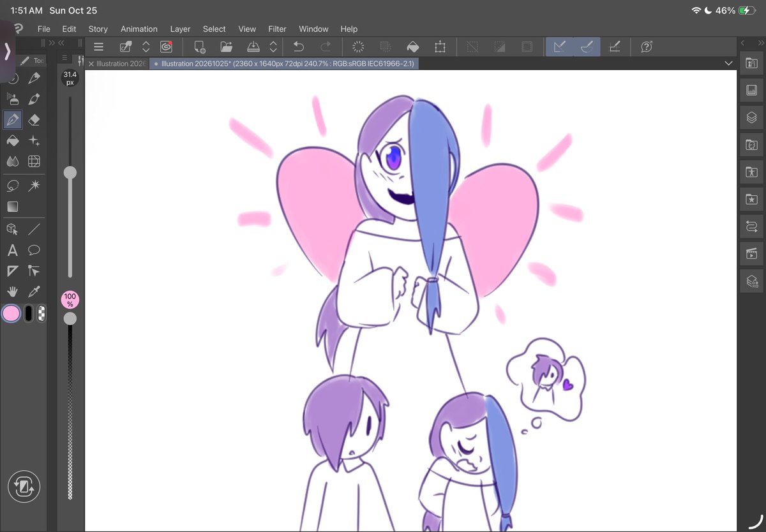Select the straight line Figure tool
This screenshot has height=532, width=766.
tap(34, 229)
